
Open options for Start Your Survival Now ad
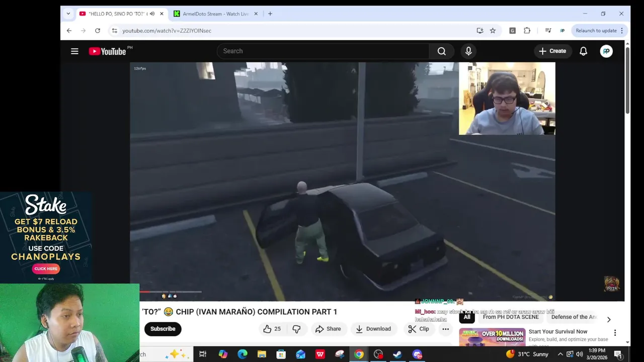click(x=615, y=333)
